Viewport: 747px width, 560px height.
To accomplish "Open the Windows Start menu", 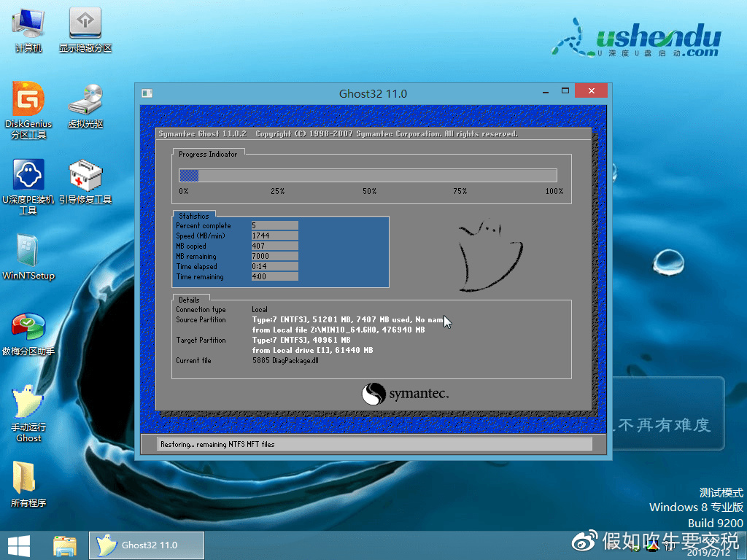I will [18, 545].
